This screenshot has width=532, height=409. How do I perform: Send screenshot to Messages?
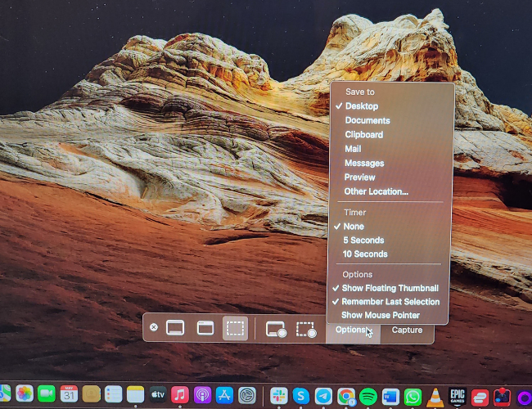click(x=364, y=163)
